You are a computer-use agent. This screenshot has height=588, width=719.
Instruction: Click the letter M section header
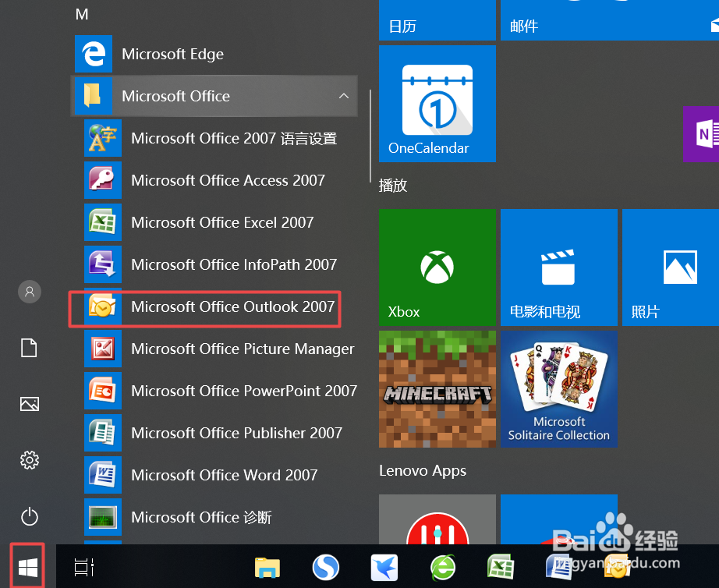(82, 14)
